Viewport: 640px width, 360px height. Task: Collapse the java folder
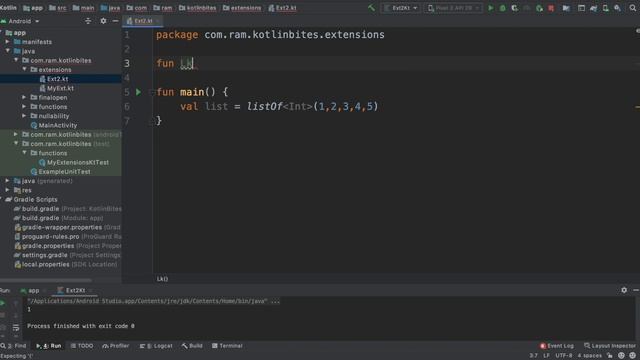8,51
